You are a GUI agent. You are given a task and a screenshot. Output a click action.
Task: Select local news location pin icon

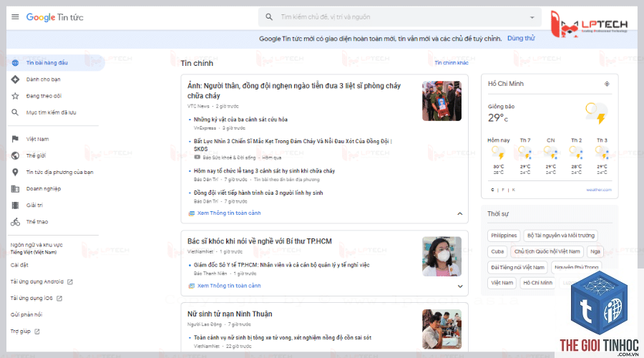[x=15, y=173]
